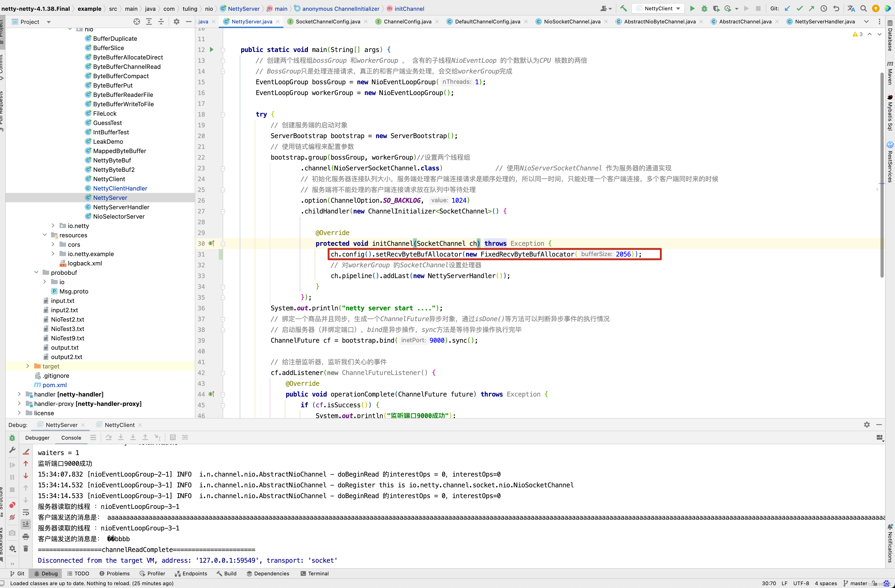895x588 pixels.
Task: Update project via Git blue arrow
Action: pyautogui.click(x=788, y=8)
